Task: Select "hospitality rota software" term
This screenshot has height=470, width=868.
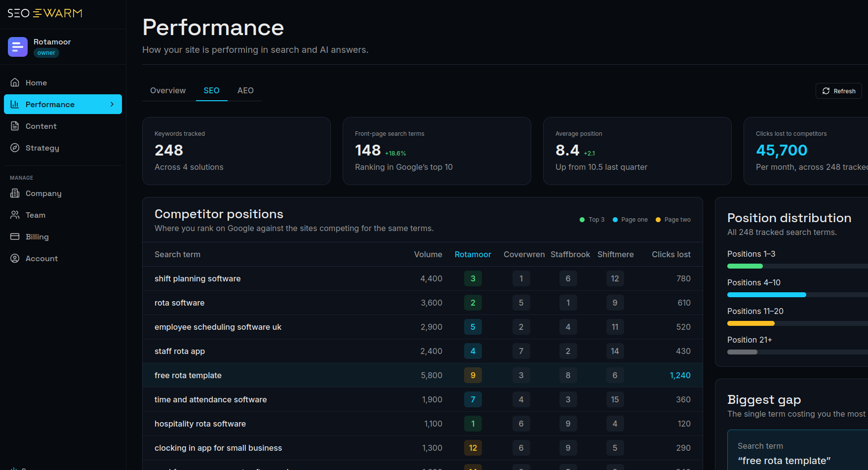Action: click(200, 424)
